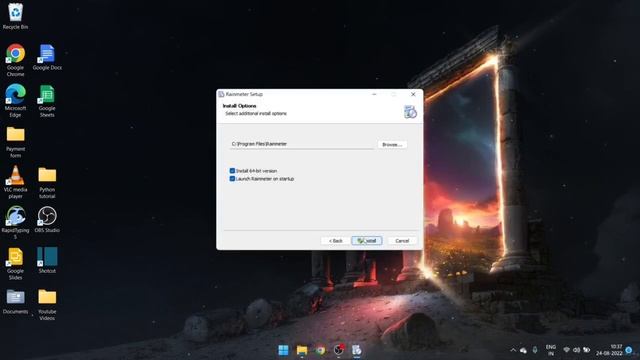Viewport: 640px width, 360px height.
Task: Click the Install button
Action: pos(367,241)
